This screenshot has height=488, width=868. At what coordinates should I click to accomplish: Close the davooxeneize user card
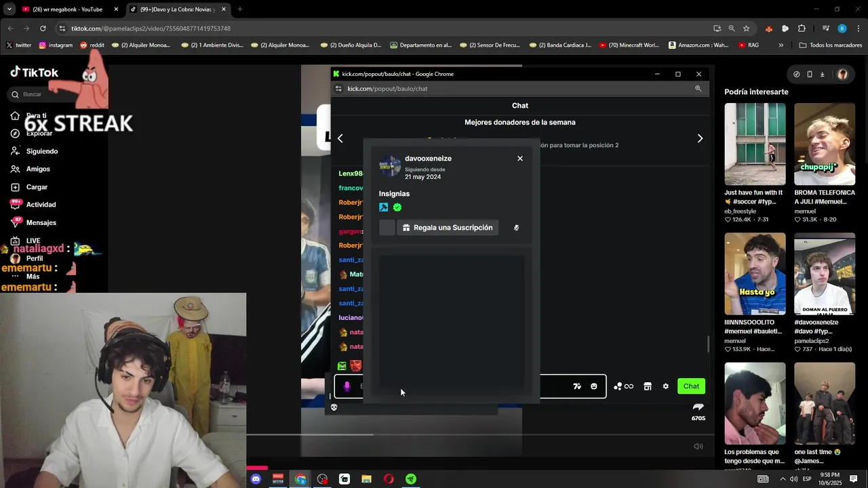click(520, 159)
